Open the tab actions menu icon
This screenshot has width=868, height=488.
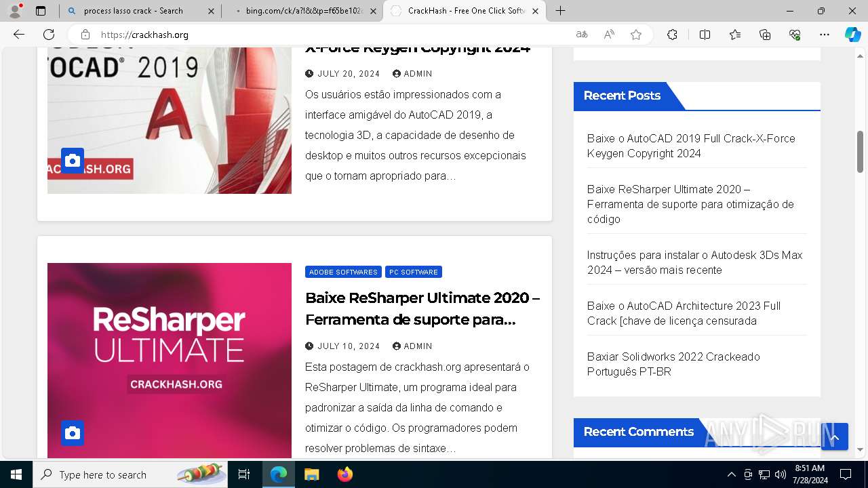pyautogui.click(x=41, y=11)
